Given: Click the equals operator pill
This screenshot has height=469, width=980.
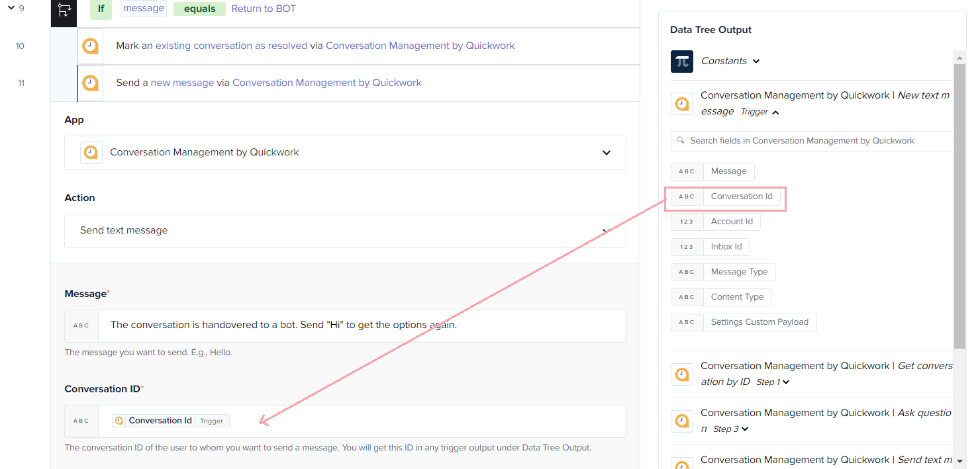Looking at the screenshot, I should (x=199, y=9).
